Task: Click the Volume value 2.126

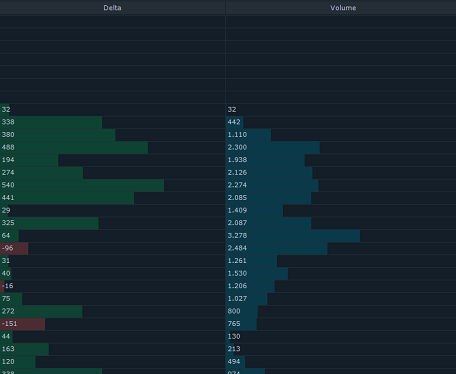Action: [x=237, y=172]
